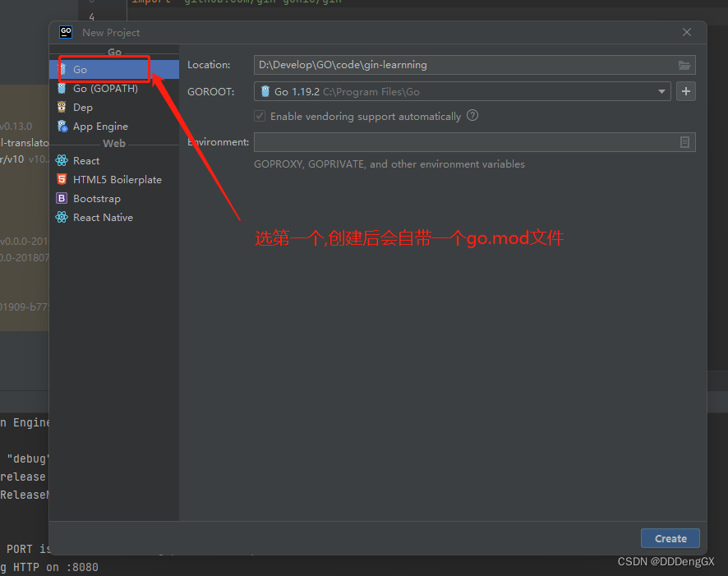728x576 pixels.
Task: Click the Go (GOPATH) gopher icon
Action: [x=62, y=88]
